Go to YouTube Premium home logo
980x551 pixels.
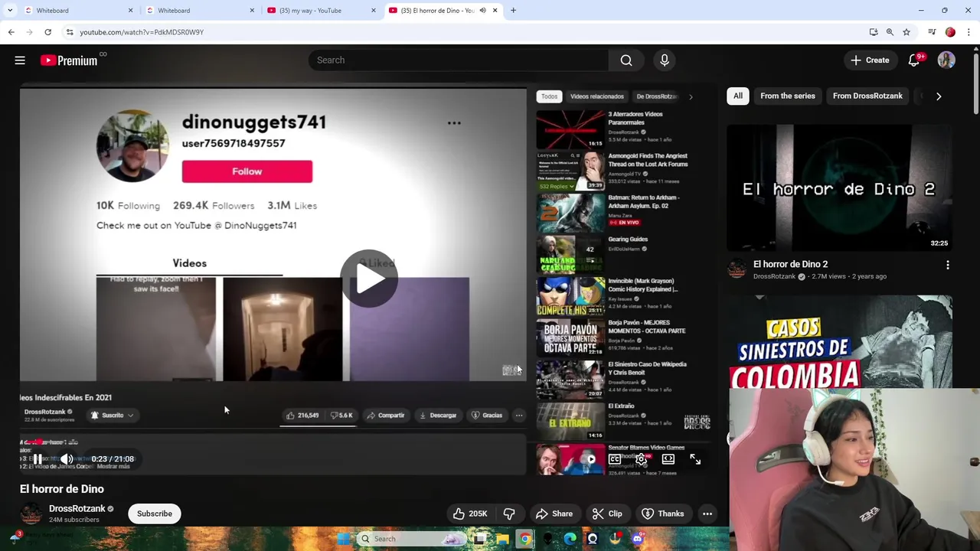coord(69,60)
